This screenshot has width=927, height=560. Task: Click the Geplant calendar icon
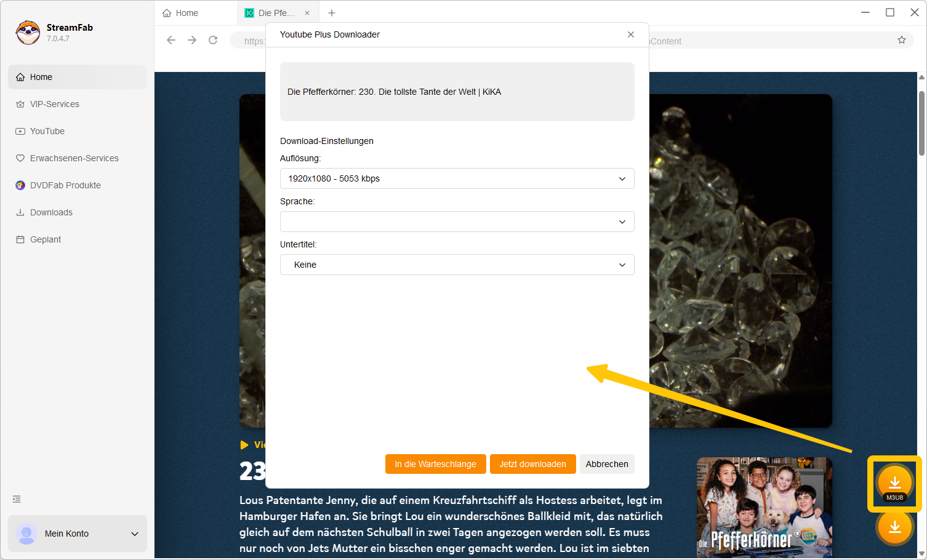[20, 239]
